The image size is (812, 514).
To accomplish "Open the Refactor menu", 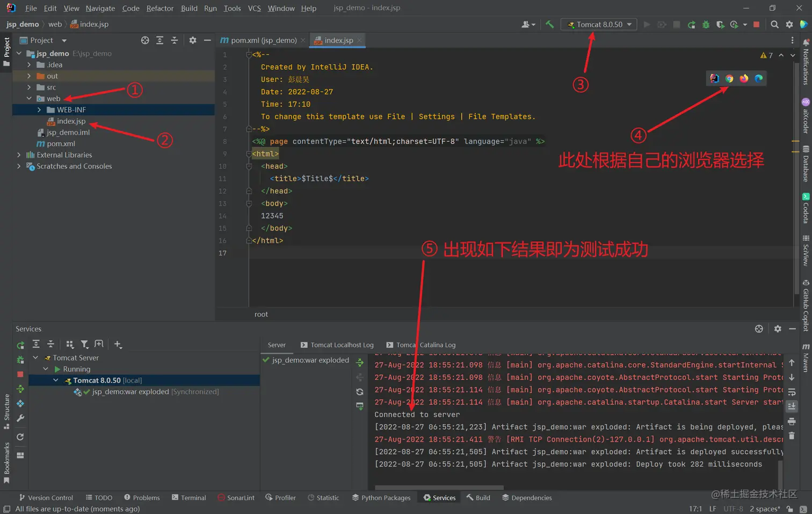I will click(160, 8).
